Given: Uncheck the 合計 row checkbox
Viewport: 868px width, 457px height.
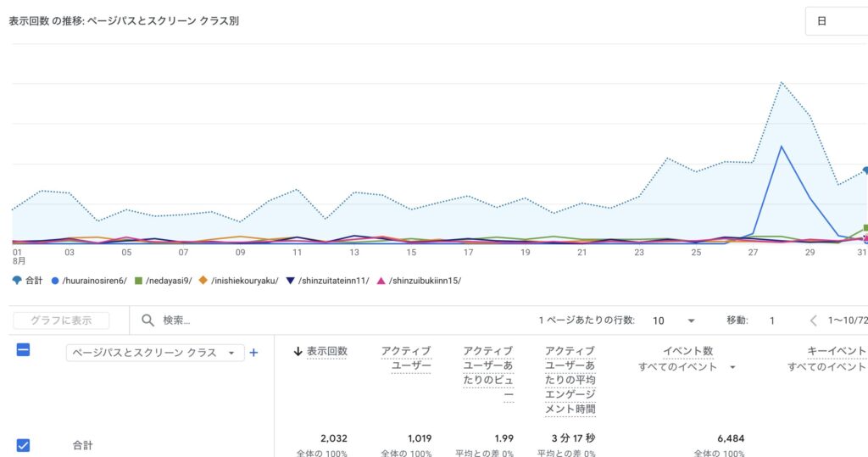Looking at the screenshot, I should coord(24,444).
